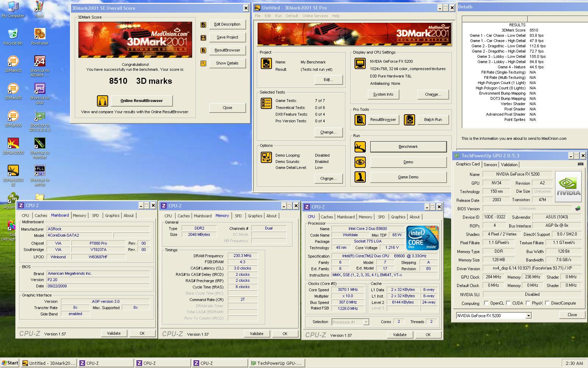Switch to the Validation tab in GPU-Z
Image resolution: width=588 pixels, height=368 pixels.
pos(509,165)
